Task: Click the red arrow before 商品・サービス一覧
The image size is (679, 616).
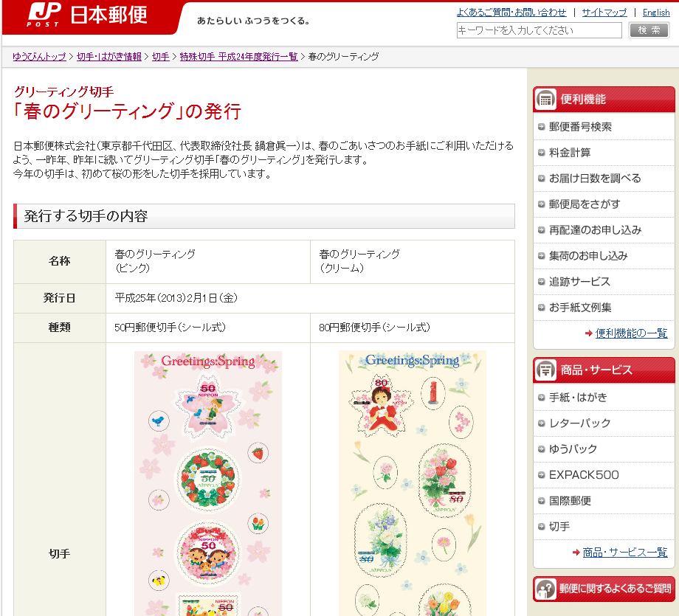Action: pos(576,553)
